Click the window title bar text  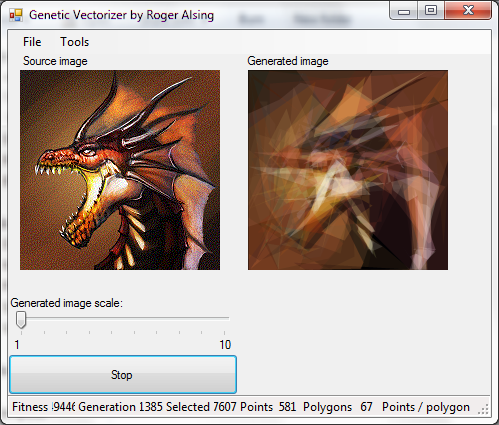click(121, 15)
